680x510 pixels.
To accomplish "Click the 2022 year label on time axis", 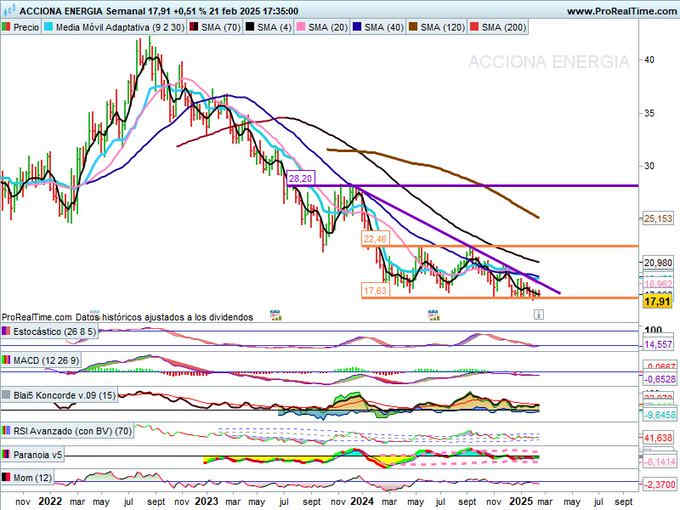I will (x=50, y=501).
